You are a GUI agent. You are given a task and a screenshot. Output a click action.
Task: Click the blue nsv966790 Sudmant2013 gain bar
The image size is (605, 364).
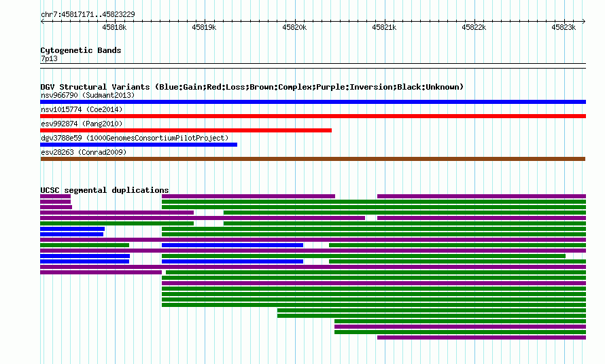313,102
